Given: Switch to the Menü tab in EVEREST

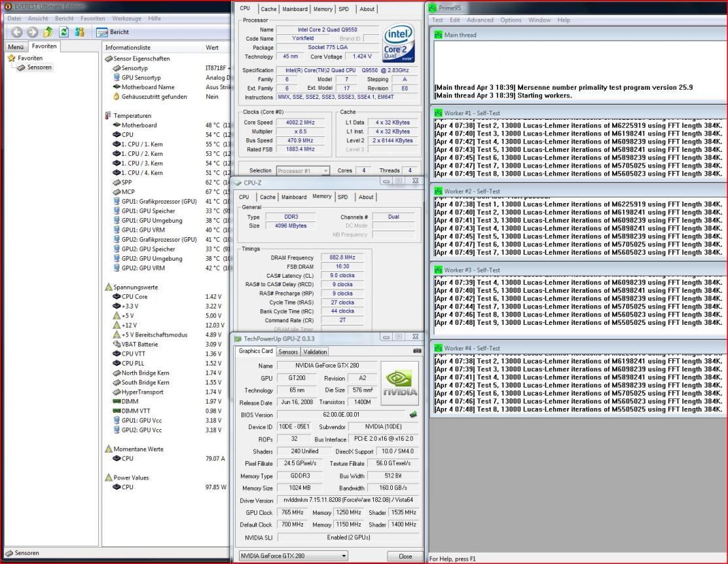Looking at the screenshot, I should (16, 47).
